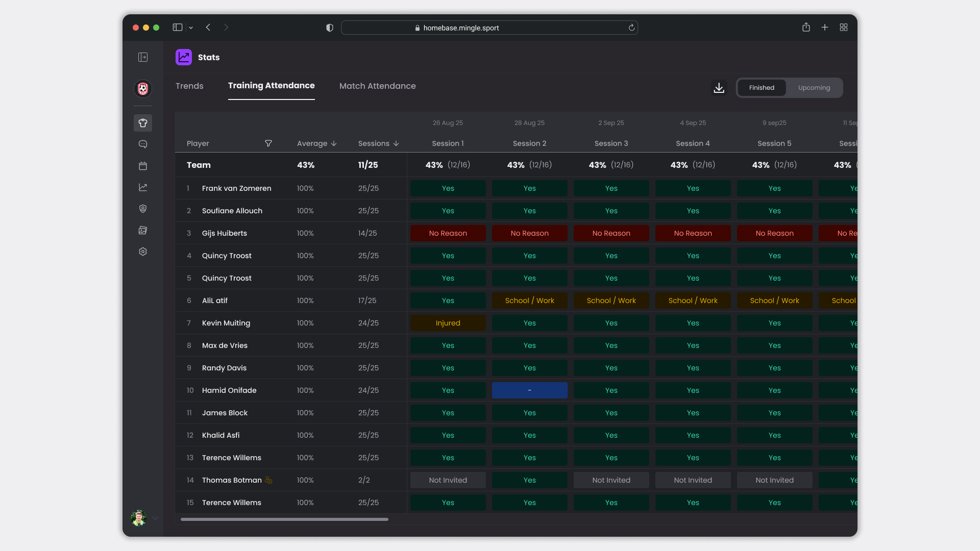The width and height of the screenshot is (980, 551).
Task: Sort by Sessions column arrow
Action: [396, 143]
